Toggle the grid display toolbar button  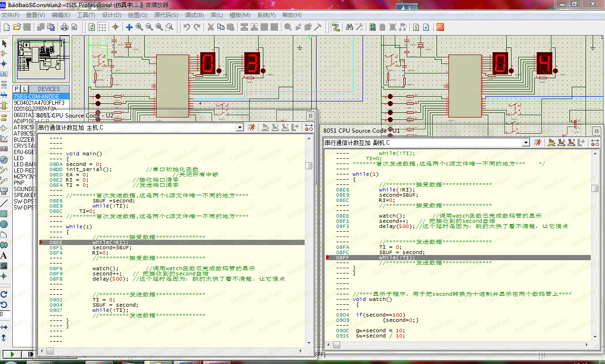click(102, 27)
